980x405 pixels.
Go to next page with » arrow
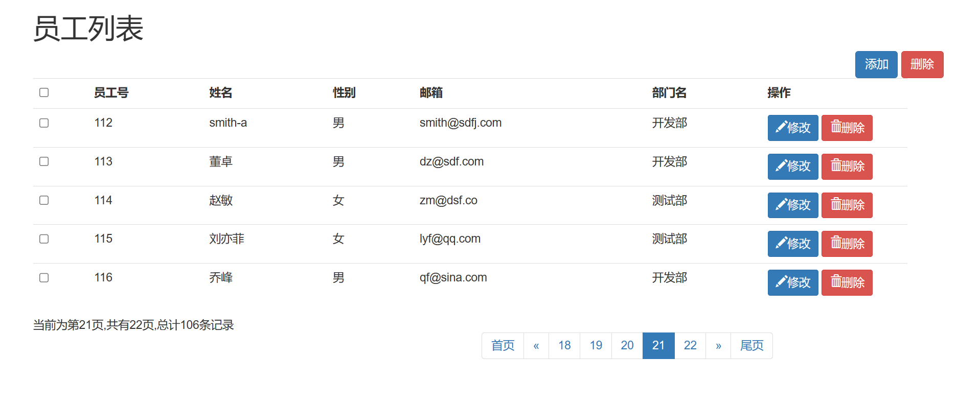tap(718, 346)
